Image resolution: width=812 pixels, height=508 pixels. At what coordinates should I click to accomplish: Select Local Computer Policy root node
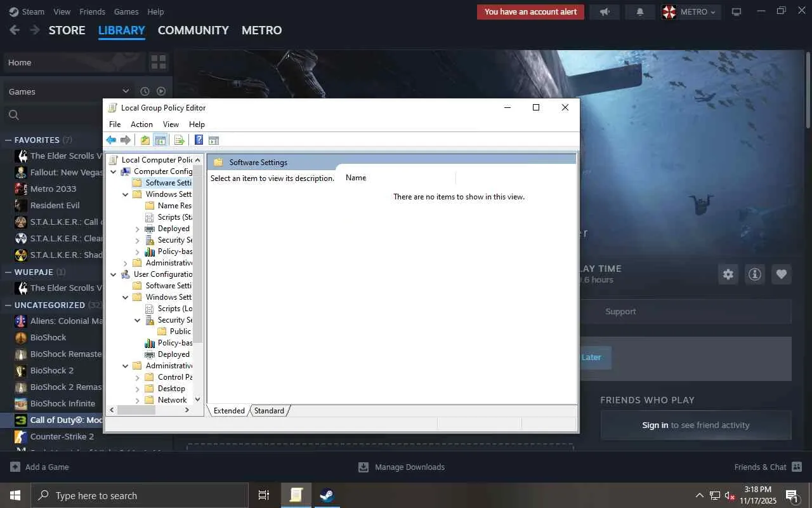point(152,160)
